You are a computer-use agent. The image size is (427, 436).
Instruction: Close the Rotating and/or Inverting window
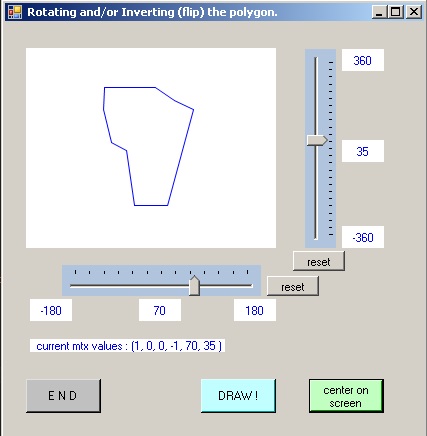click(x=414, y=12)
